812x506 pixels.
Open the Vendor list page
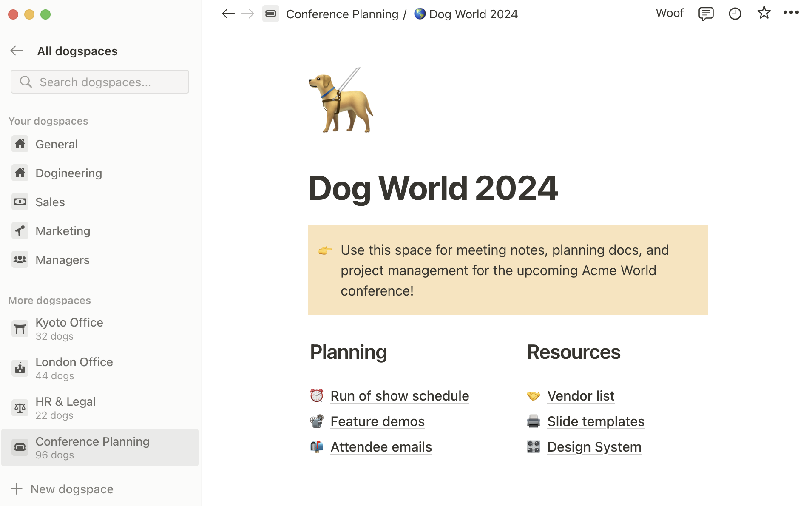(580, 395)
